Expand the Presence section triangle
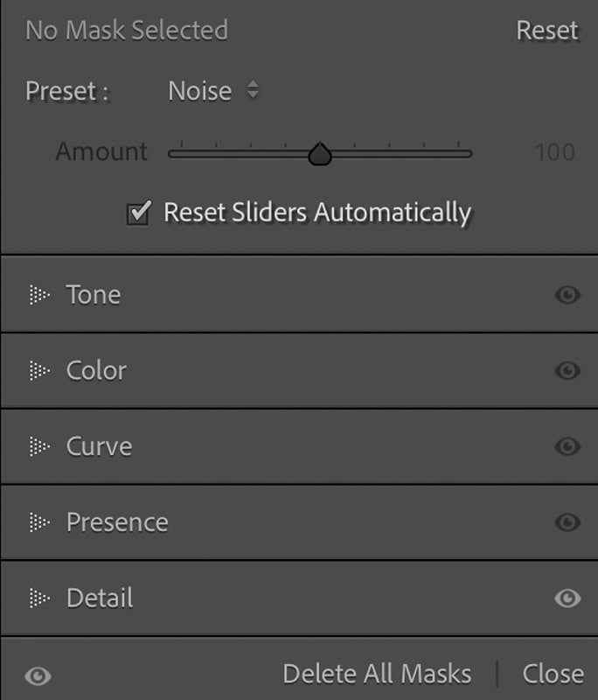Viewport: 598px width, 700px height. [x=39, y=522]
